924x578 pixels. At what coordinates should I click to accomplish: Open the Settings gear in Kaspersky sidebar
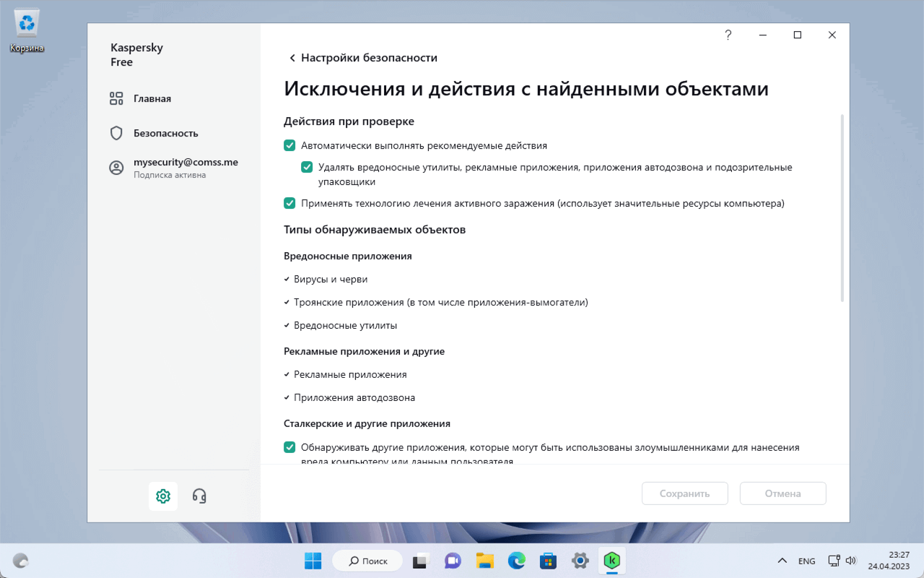pos(163,496)
